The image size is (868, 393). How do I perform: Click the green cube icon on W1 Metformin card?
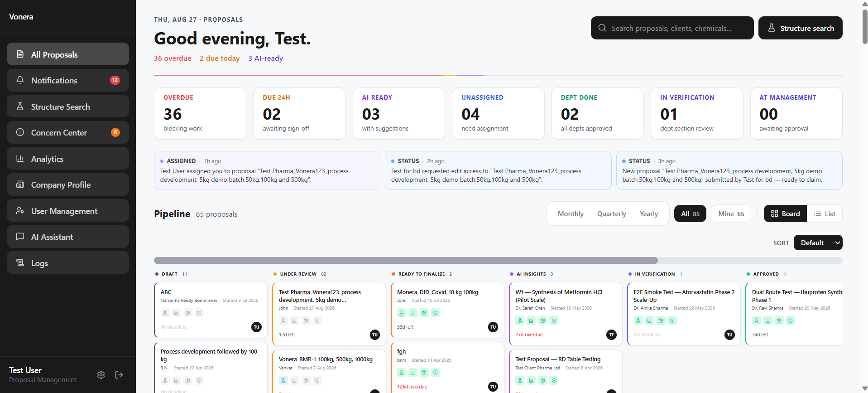542,320
